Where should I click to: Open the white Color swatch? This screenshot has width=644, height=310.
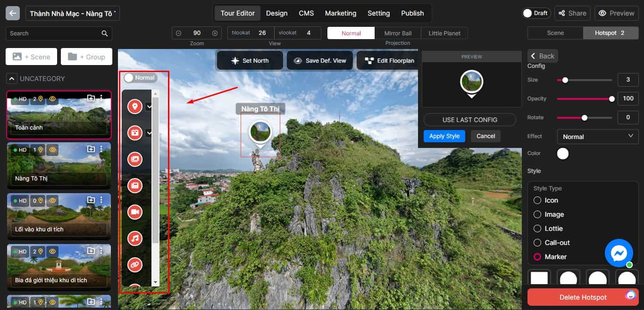563,154
